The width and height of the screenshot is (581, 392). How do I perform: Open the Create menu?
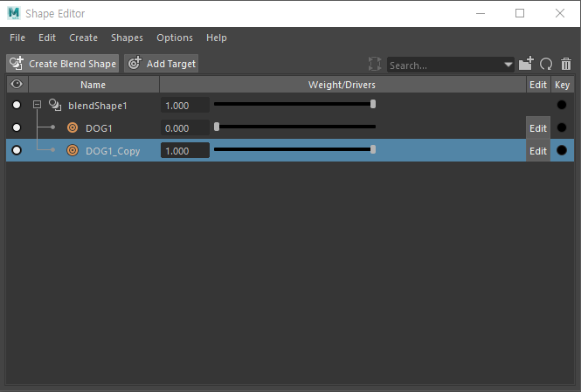pos(83,38)
